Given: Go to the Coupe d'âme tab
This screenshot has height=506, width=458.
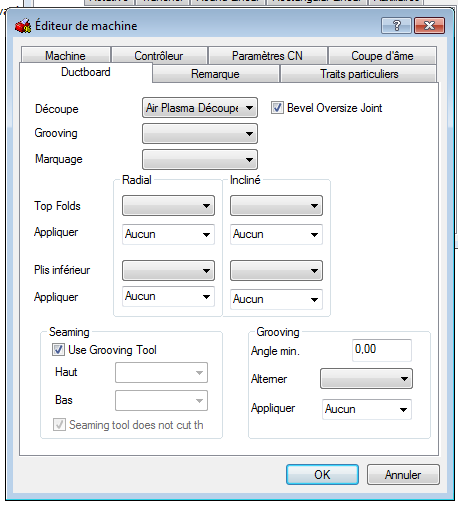Looking at the screenshot, I should (382, 55).
